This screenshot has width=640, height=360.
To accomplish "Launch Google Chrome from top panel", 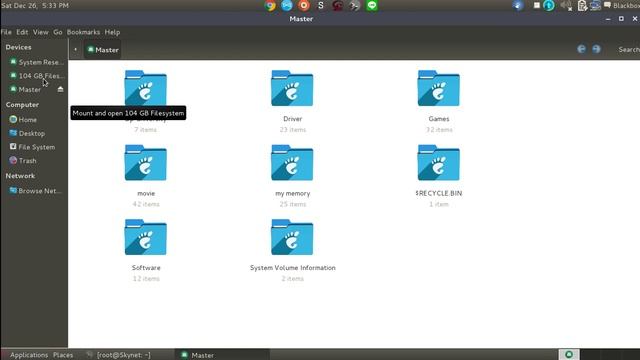I will tap(270, 6).
